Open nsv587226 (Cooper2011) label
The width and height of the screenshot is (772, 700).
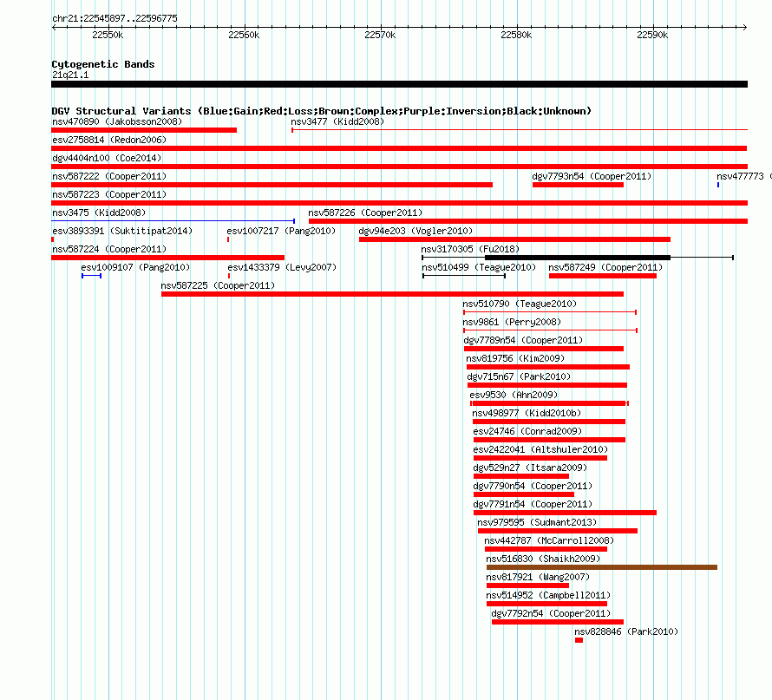pyautogui.click(x=365, y=213)
